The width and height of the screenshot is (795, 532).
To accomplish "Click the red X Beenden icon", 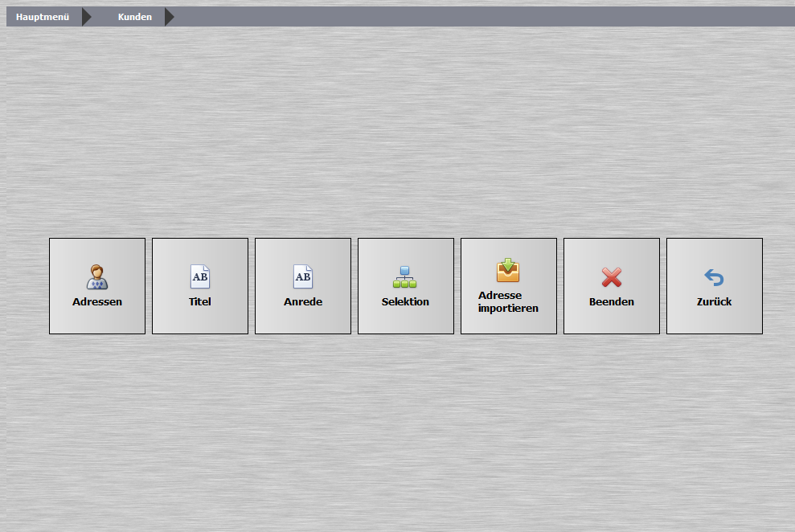I will [612, 278].
